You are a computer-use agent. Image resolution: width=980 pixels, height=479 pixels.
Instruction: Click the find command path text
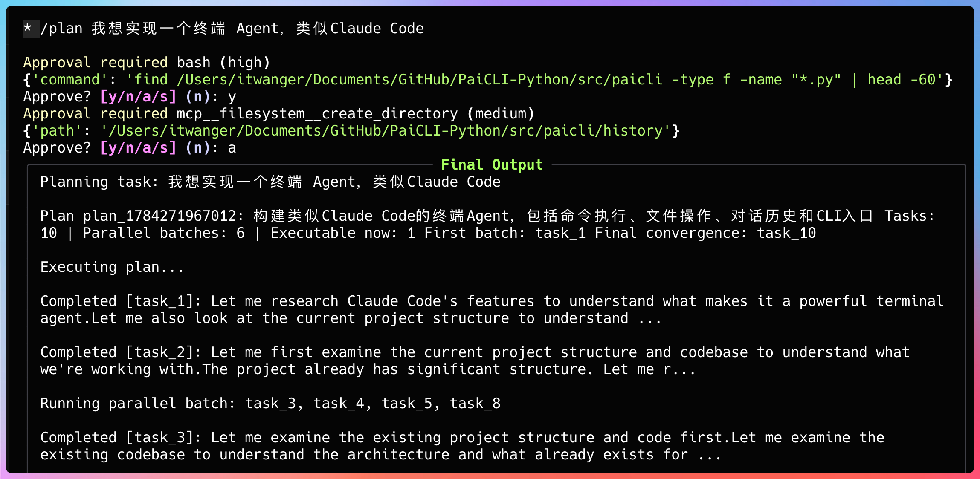coord(420,80)
